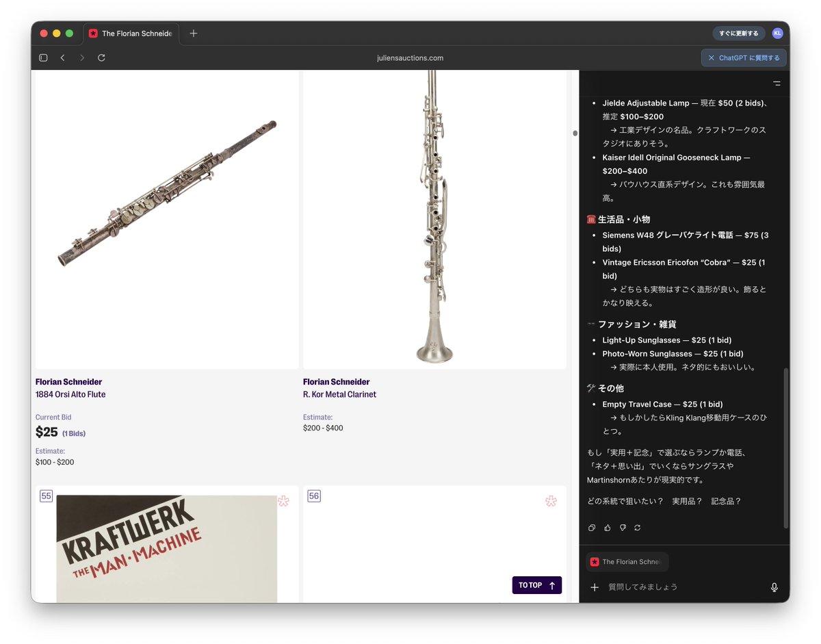The width and height of the screenshot is (821, 644).
Task: Navigate back with the browser back arrow
Action: click(x=62, y=57)
